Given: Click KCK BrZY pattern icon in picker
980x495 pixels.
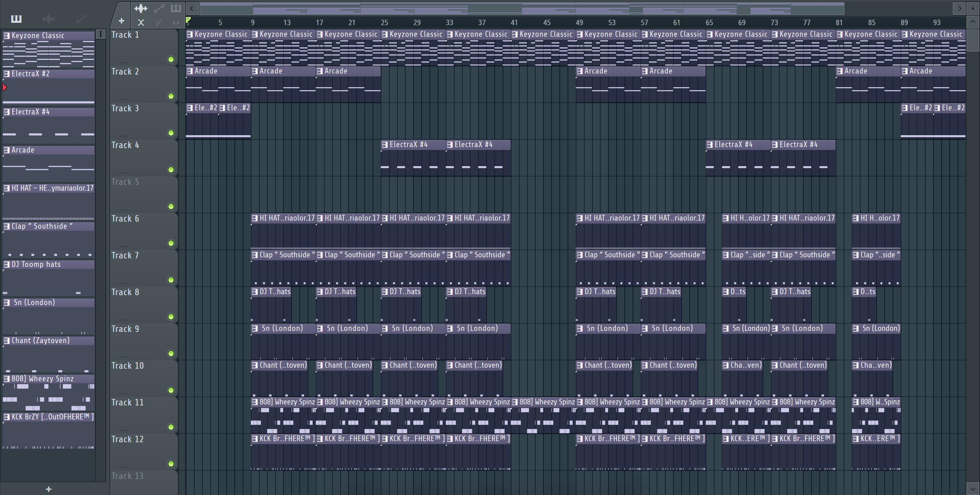Looking at the screenshot, I should click(x=6, y=417).
